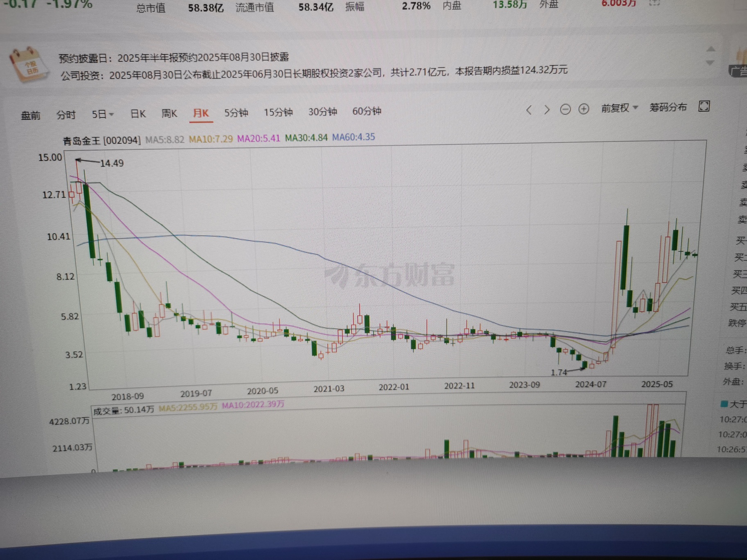
Task: Open 公司投资 announcement line
Action: tap(314, 73)
